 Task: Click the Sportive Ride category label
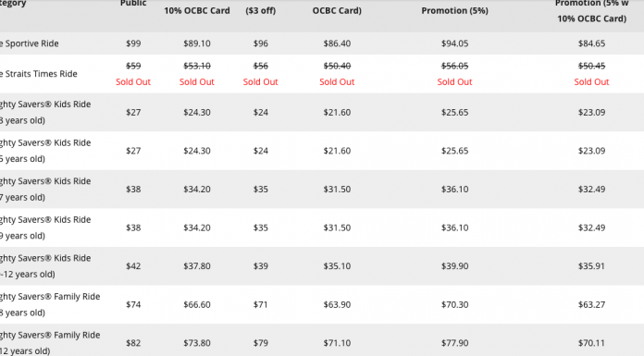tap(30, 43)
